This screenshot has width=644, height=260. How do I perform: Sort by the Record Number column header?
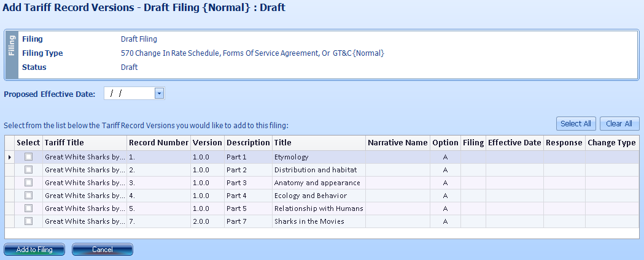click(158, 143)
